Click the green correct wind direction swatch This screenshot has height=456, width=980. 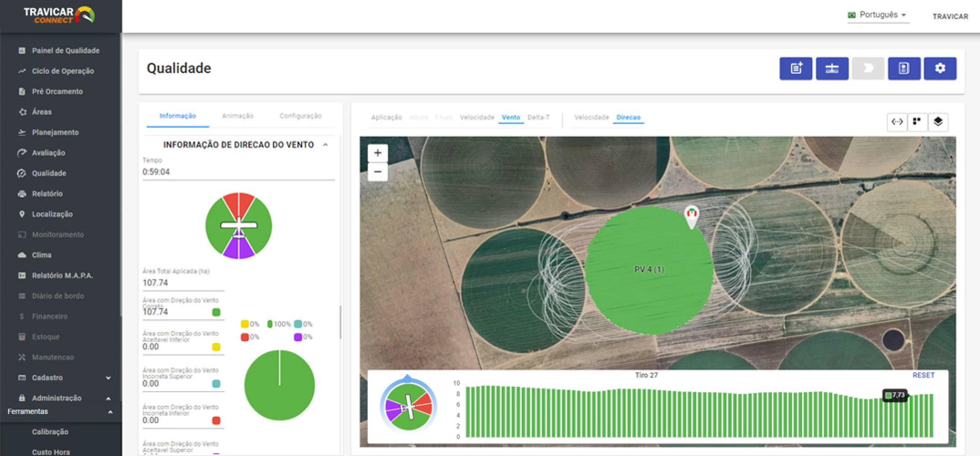[x=216, y=312]
